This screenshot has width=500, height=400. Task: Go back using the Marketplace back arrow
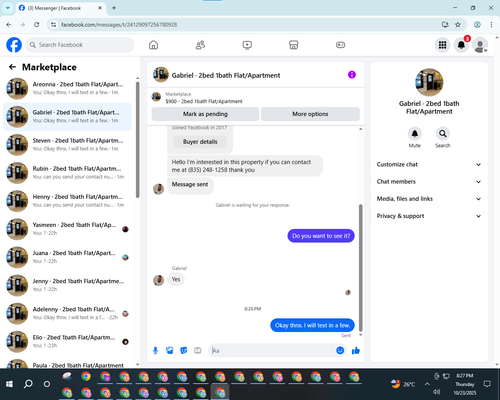[x=12, y=67]
